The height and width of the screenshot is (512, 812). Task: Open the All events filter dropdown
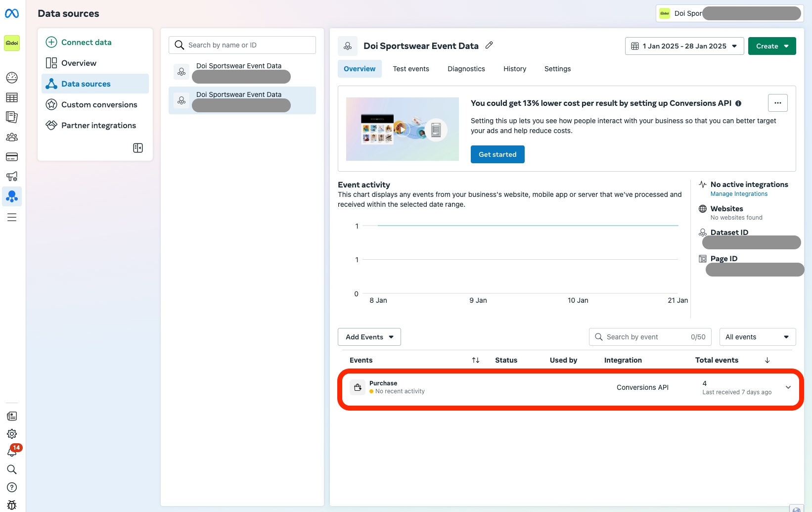click(x=757, y=337)
